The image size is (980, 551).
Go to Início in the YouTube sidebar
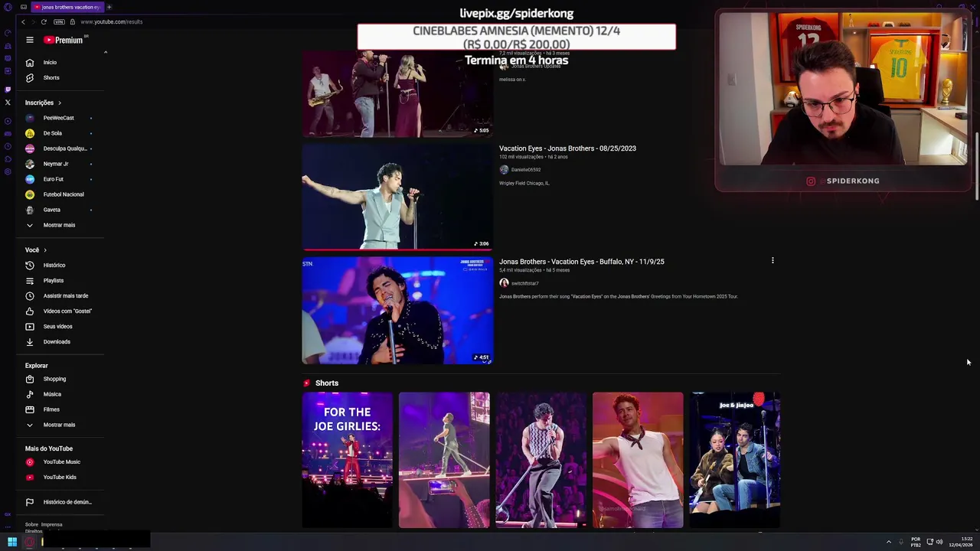coord(50,62)
